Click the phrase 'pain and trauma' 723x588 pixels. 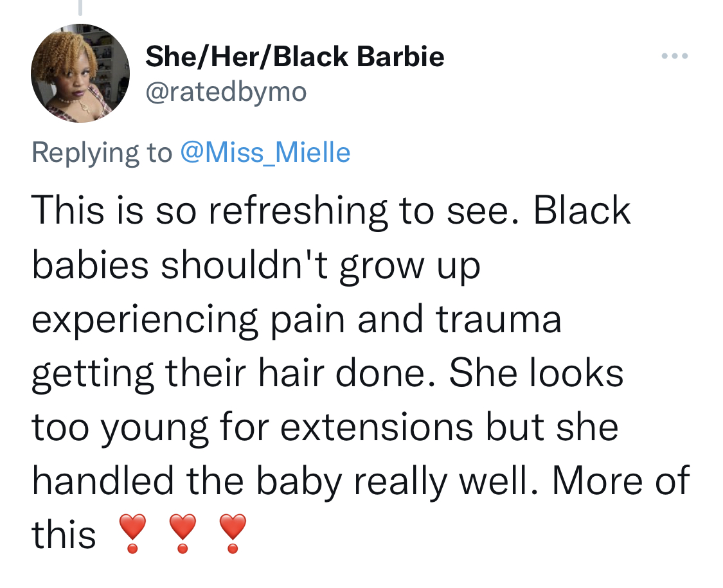pyautogui.click(x=415, y=319)
